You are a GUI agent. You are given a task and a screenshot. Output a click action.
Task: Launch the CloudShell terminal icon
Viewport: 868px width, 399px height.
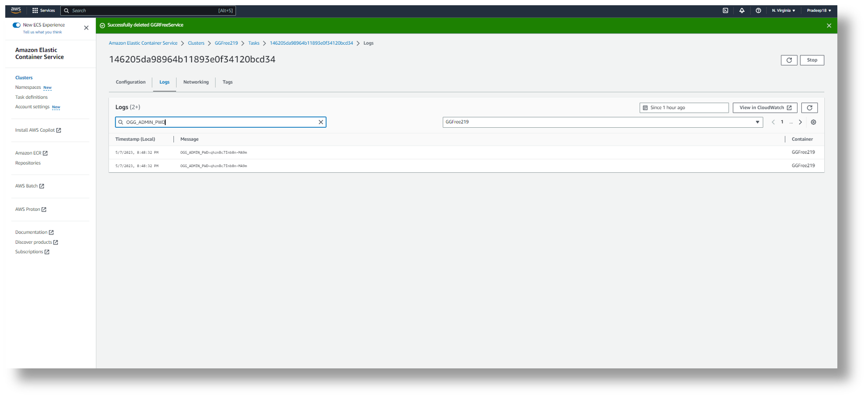tap(725, 10)
